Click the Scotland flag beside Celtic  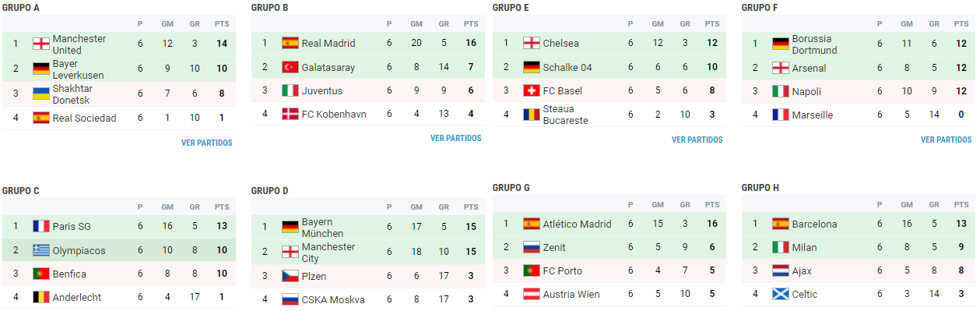[x=781, y=294]
